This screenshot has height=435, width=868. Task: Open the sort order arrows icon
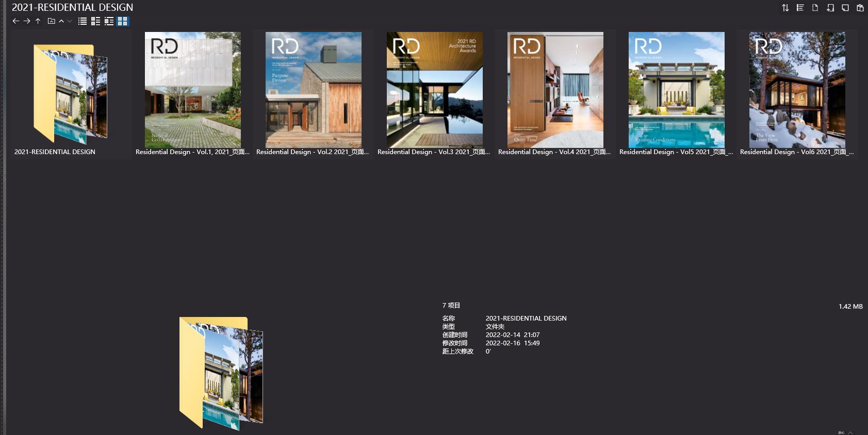[x=785, y=8]
